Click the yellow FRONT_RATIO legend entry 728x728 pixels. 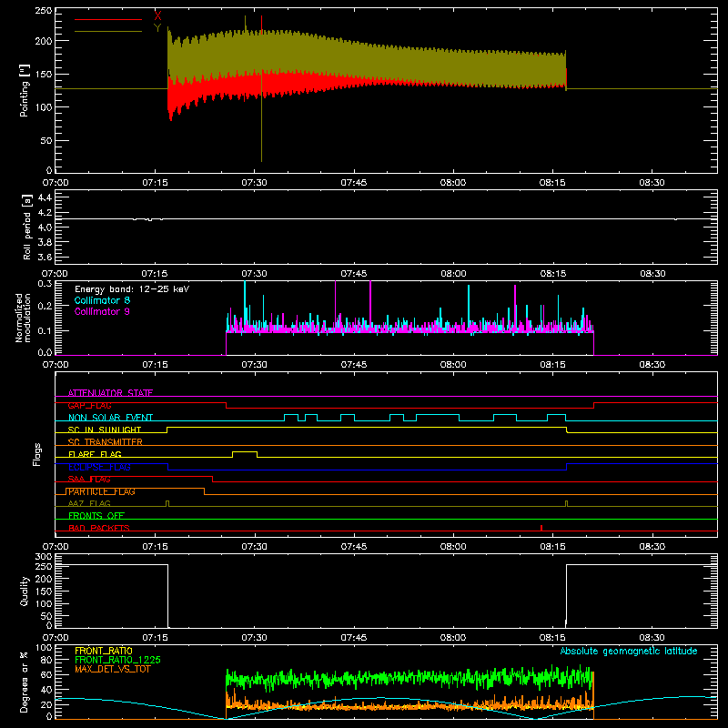tap(104, 651)
